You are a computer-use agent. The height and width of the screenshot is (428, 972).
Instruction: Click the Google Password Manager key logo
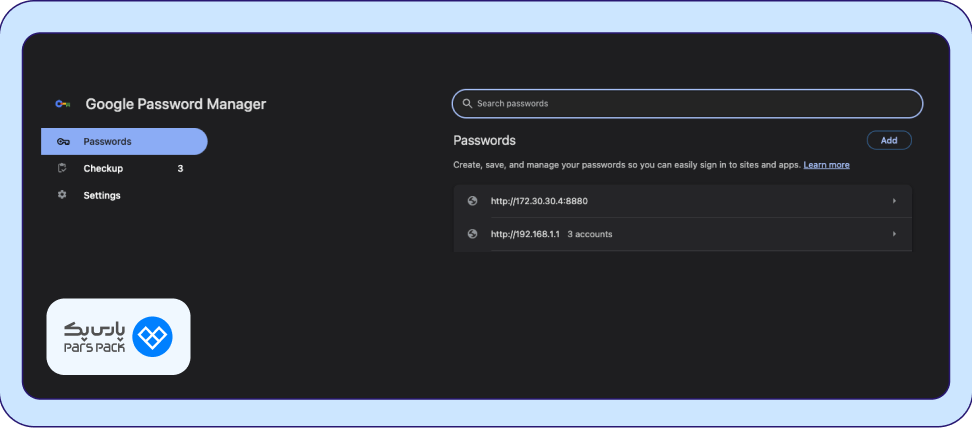[62, 104]
